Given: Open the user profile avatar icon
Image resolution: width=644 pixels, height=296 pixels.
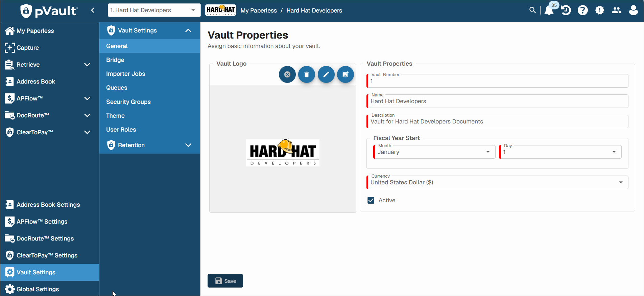Looking at the screenshot, I should [x=634, y=10].
